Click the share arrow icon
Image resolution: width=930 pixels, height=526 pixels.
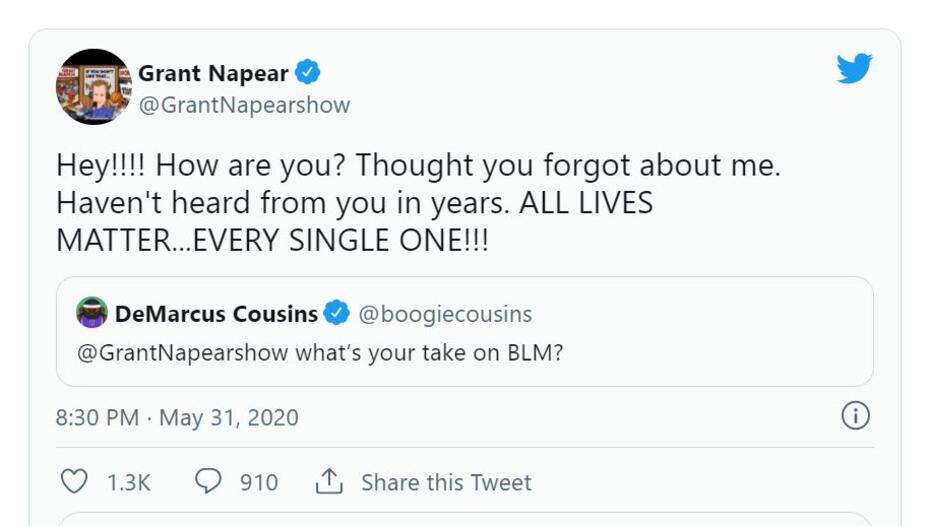pos(329,482)
